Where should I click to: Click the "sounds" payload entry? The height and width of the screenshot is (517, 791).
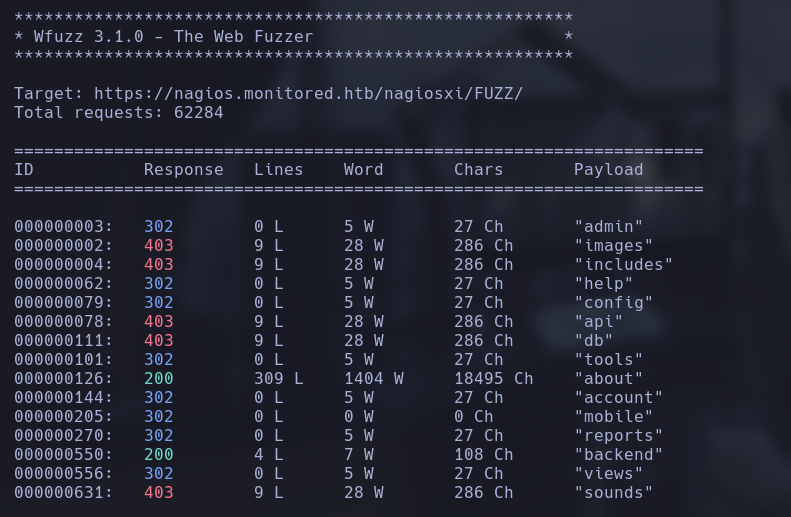click(613, 493)
